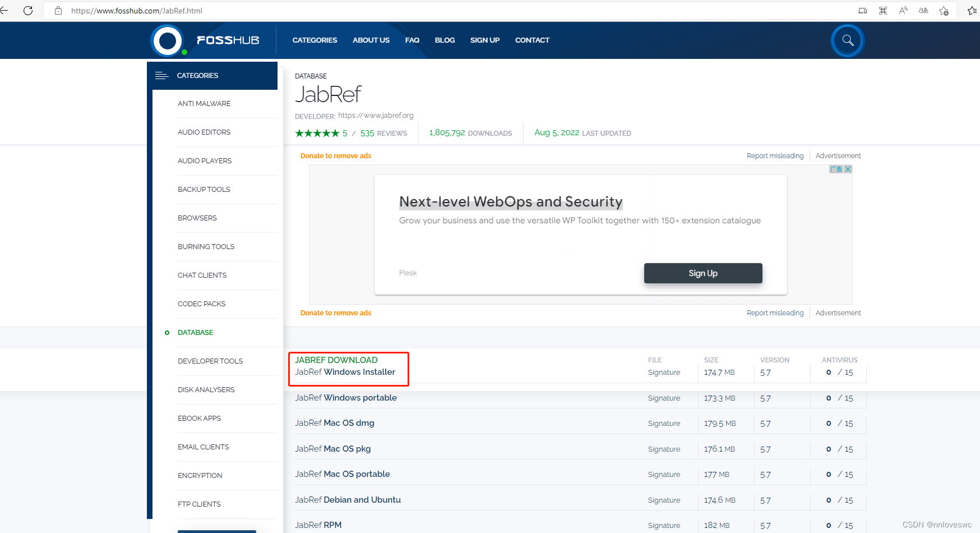The image size is (980, 533).
Task: Open Signature for Windows portable row
Action: pos(664,398)
